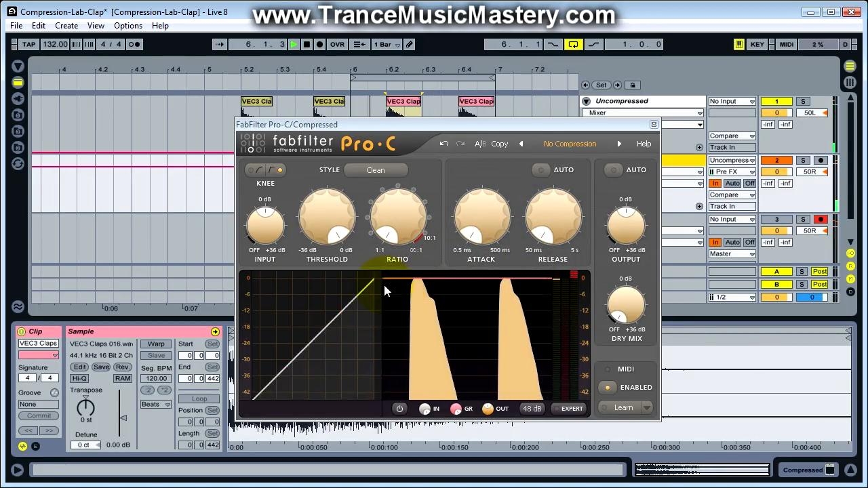Image resolution: width=868 pixels, height=488 pixels.
Task: Click the Back to Arrangement button
Action: click(359, 45)
